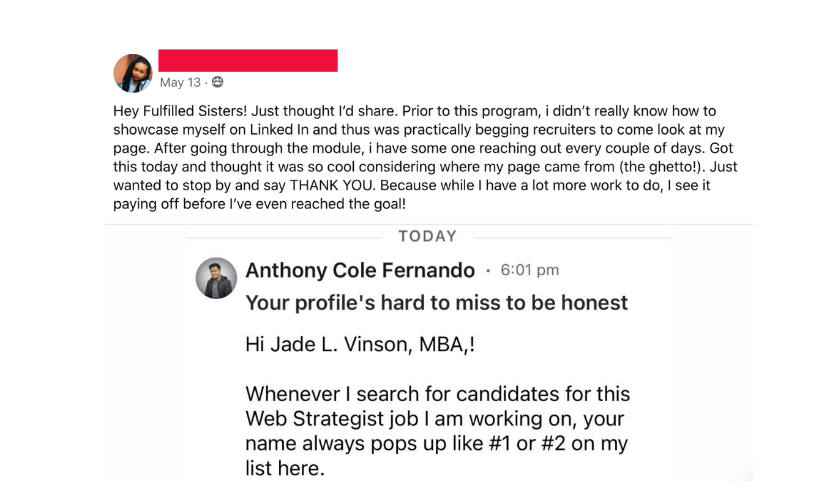827x504 pixels.
Task: Click the greeting "Hi Jade L. Vinson, MBA"
Action: pyautogui.click(x=360, y=345)
